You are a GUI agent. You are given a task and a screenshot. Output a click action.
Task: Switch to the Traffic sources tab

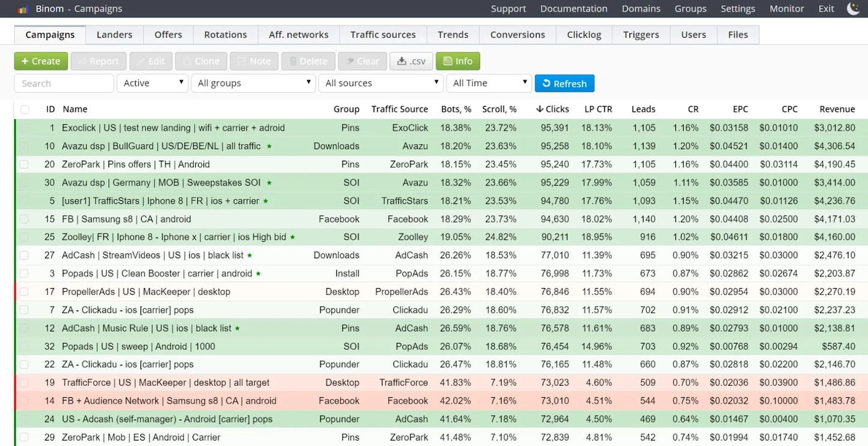tap(383, 35)
